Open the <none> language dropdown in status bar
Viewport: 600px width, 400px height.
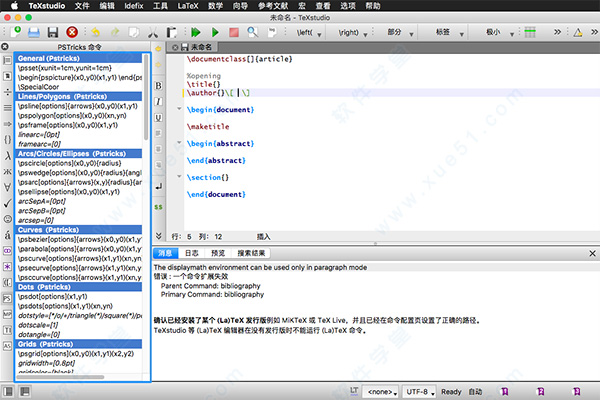[381, 392]
